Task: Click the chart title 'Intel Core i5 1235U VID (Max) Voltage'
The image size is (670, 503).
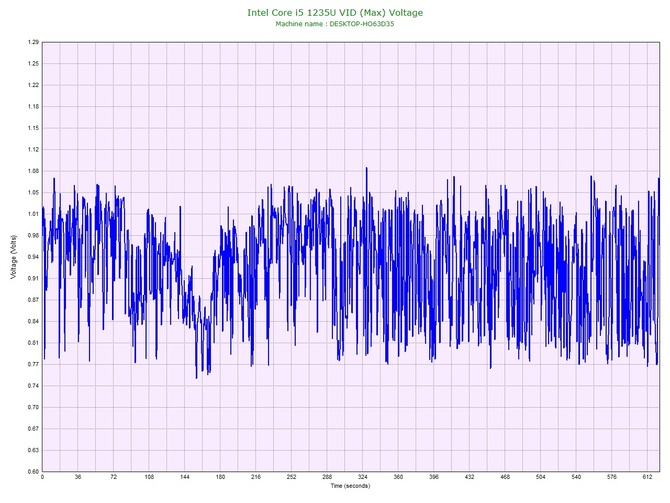Action: point(335,12)
